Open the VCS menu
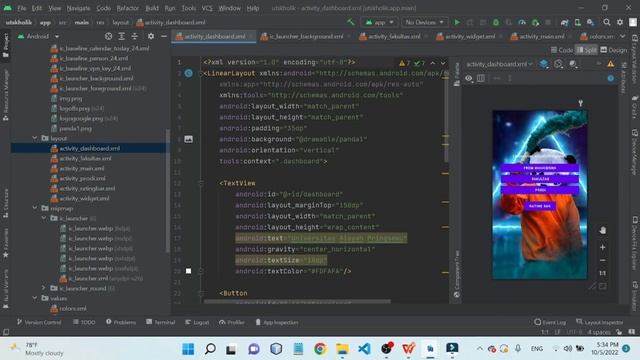Viewport: 640px width, 360px height. tap(207, 8)
